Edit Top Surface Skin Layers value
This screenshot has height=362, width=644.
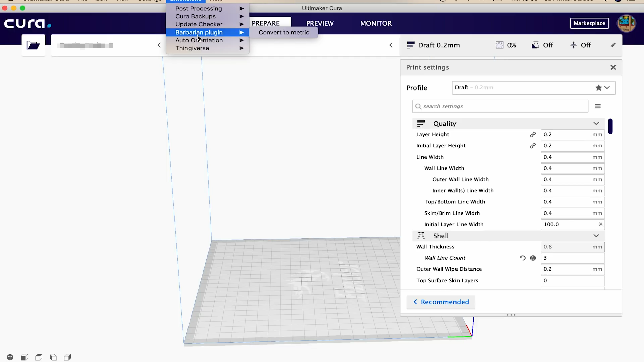[573, 281]
